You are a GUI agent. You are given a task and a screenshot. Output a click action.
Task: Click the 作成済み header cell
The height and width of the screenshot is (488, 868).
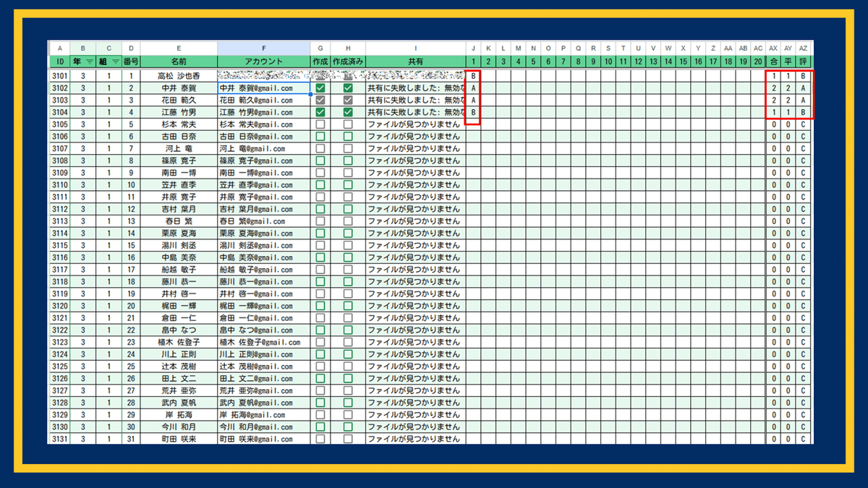click(x=348, y=61)
